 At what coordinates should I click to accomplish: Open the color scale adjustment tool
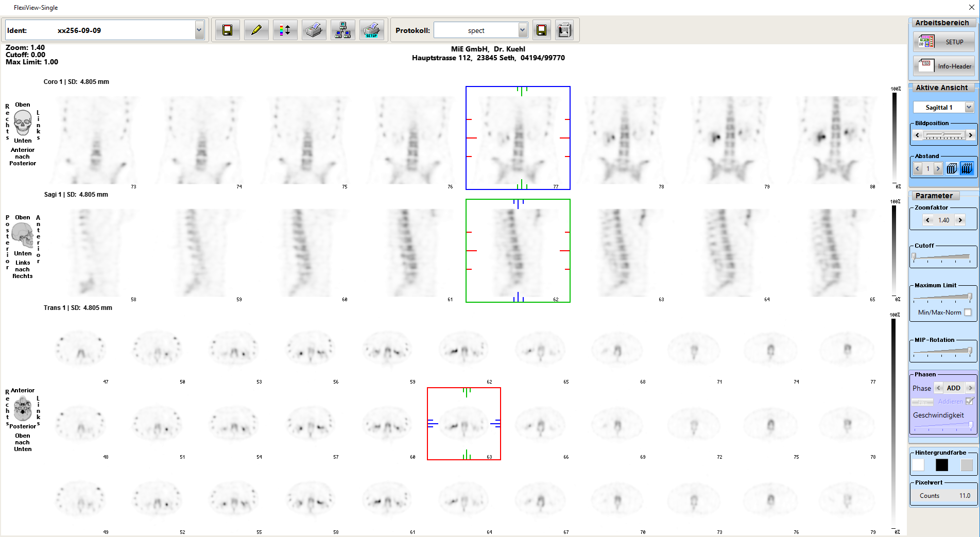click(x=285, y=30)
